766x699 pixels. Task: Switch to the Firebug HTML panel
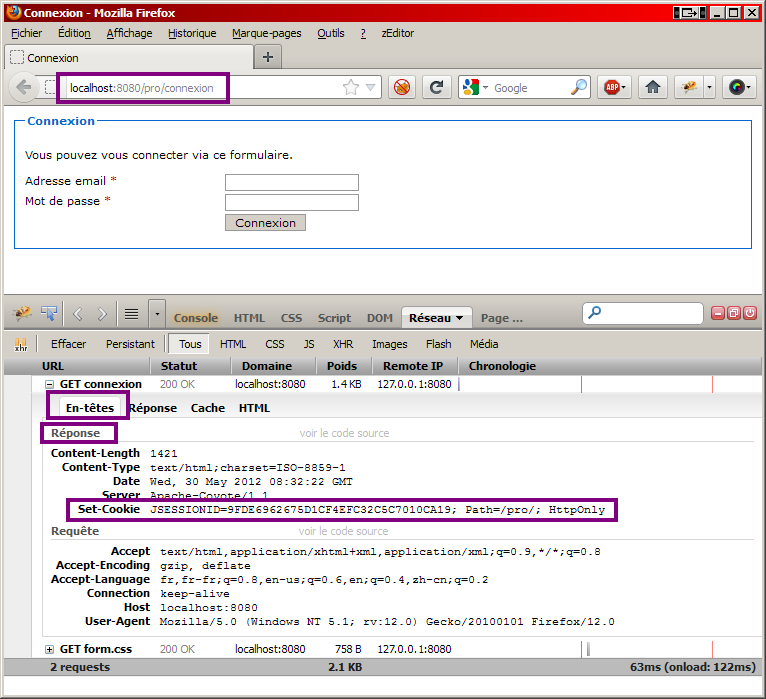click(x=249, y=318)
